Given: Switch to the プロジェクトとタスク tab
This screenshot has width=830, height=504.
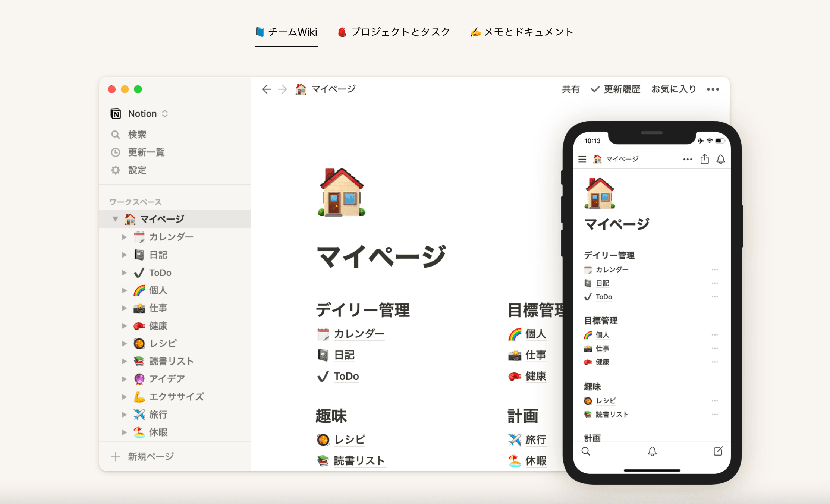Looking at the screenshot, I should (x=394, y=32).
